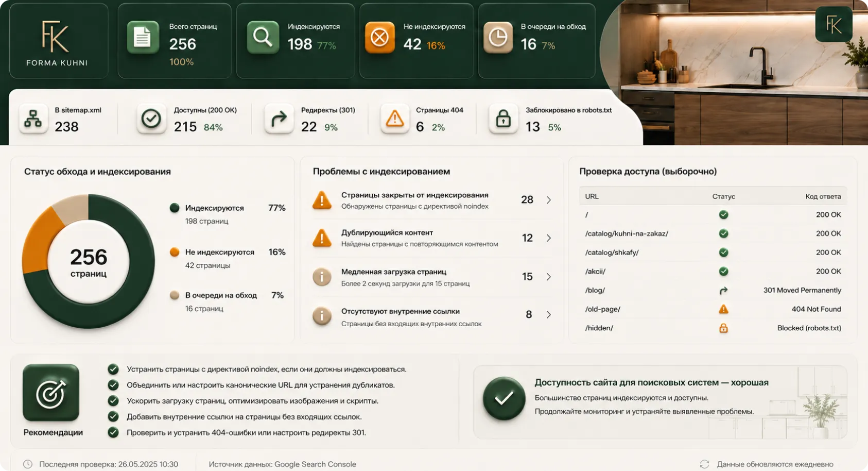This screenshot has width=868, height=471.
Task: Click the 'Доступность сайта для поисковых систем — хорошая' heading
Action: pos(651,382)
